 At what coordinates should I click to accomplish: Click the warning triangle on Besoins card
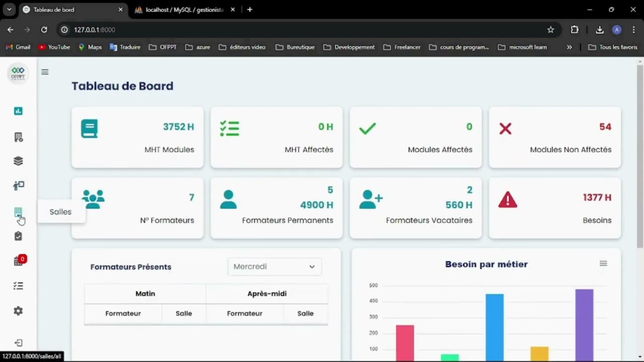[x=508, y=200]
